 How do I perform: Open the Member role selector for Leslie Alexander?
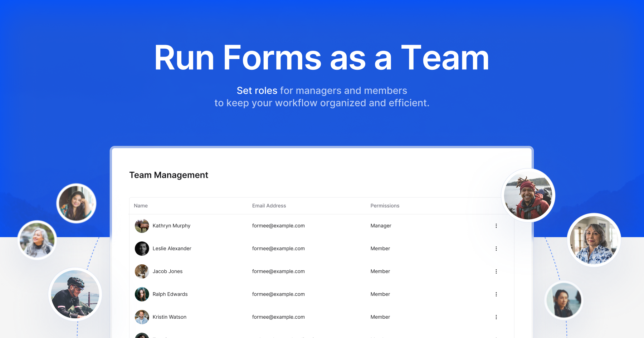pyautogui.click(x=380, y=248)
